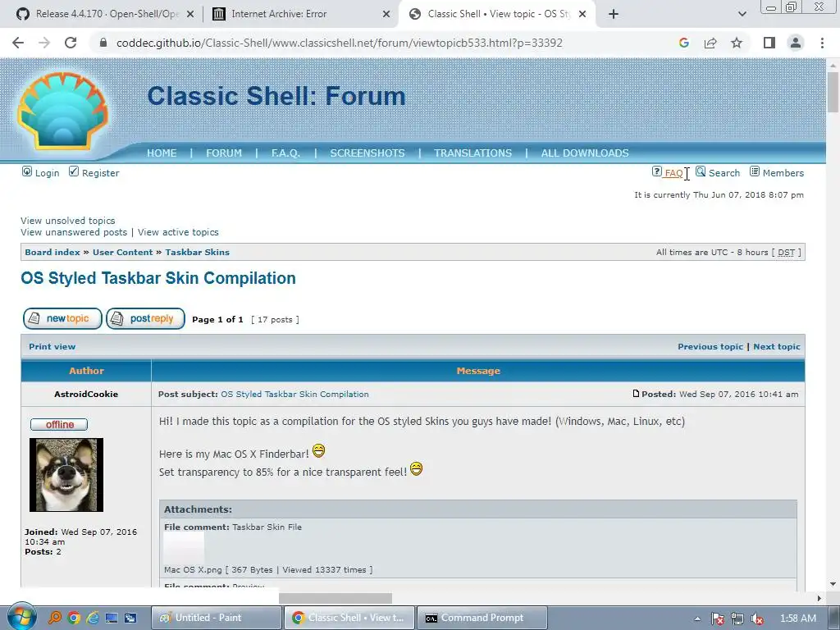Open Print view link
This screenshot has height=630, width=840.
(x=52, y=347)
